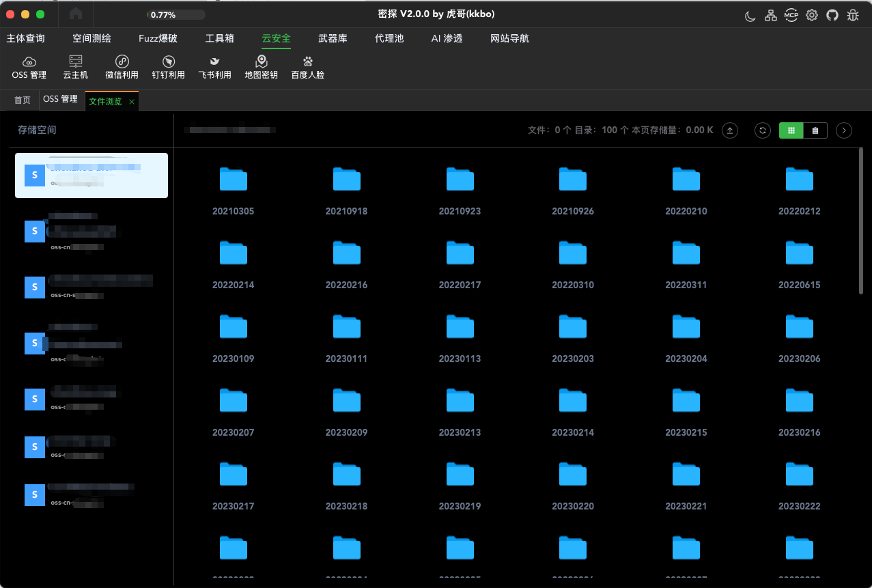
Task: Switch to grid view
Action: [x=791, y=130]
